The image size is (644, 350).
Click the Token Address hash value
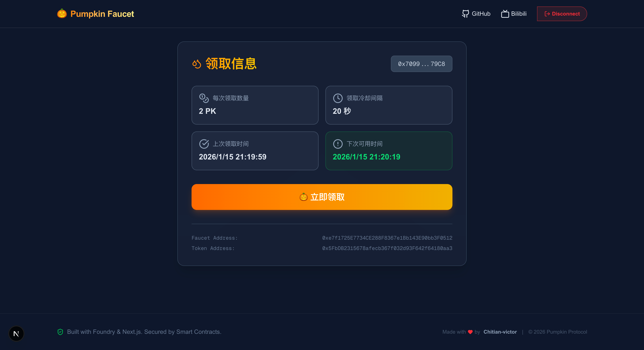[x=387, y=248]
